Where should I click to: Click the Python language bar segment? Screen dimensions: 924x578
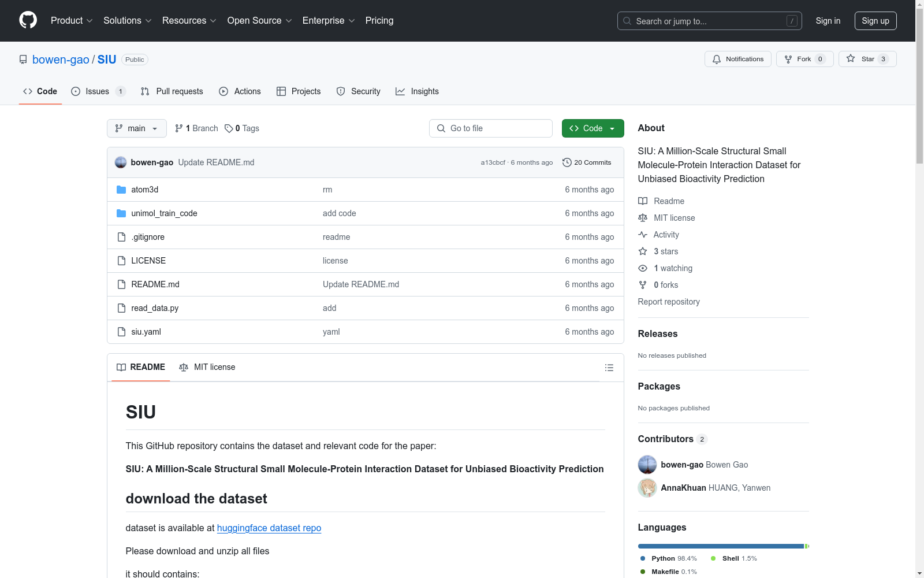(x=721, y=546)
